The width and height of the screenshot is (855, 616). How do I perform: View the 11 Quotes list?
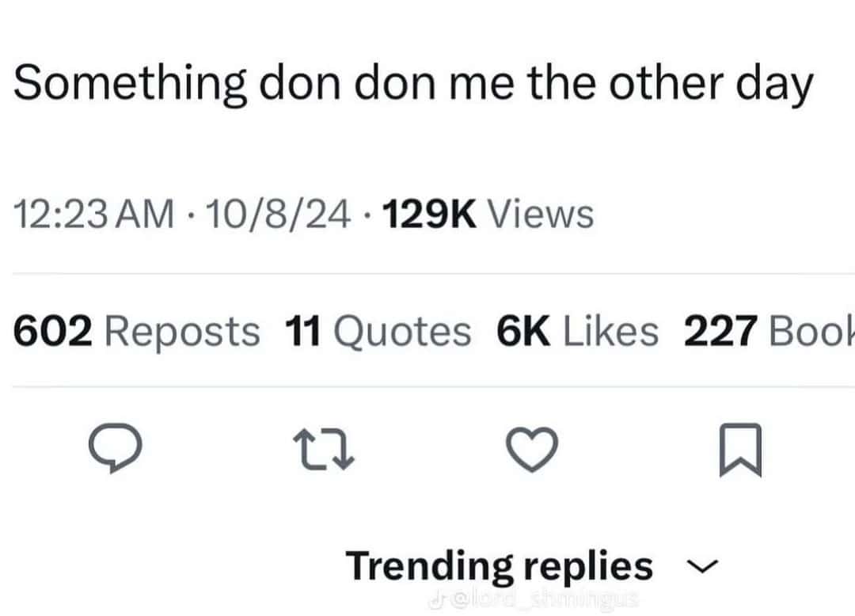point(377,330)
